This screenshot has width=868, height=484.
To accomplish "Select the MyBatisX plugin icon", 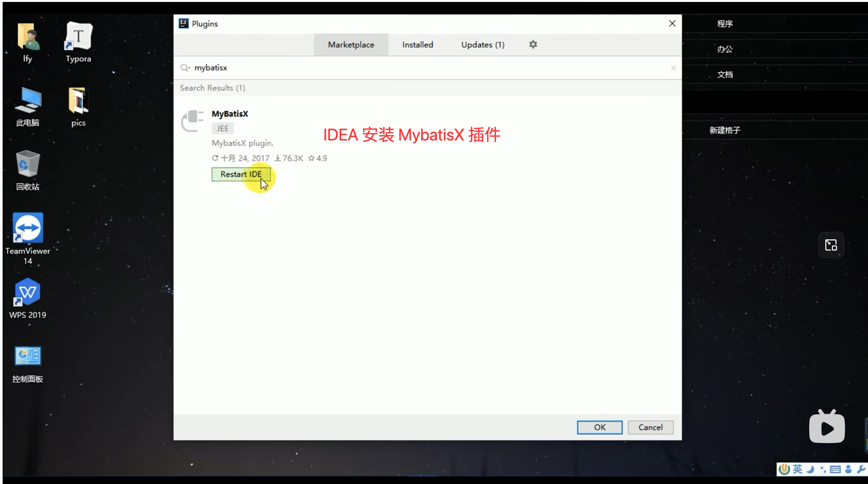I will 192,121.
